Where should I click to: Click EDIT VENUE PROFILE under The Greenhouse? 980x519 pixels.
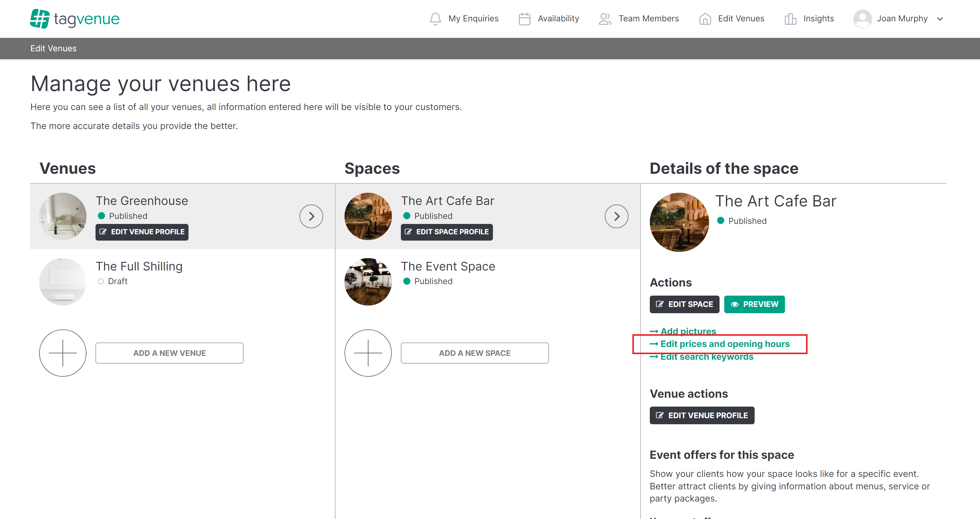tap(142, 232)
